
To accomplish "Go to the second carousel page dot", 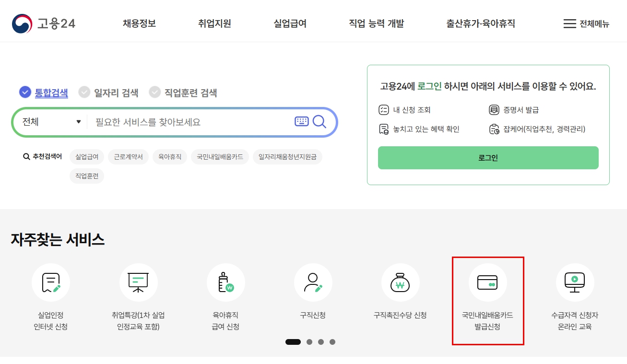I will pyautogui.click(x=309, y=342).
